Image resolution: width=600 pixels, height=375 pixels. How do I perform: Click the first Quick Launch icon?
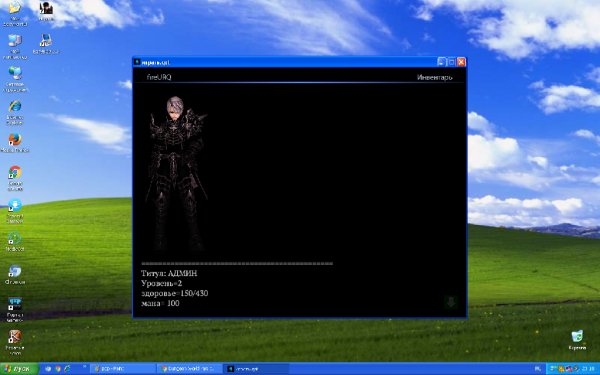[48, 369]
